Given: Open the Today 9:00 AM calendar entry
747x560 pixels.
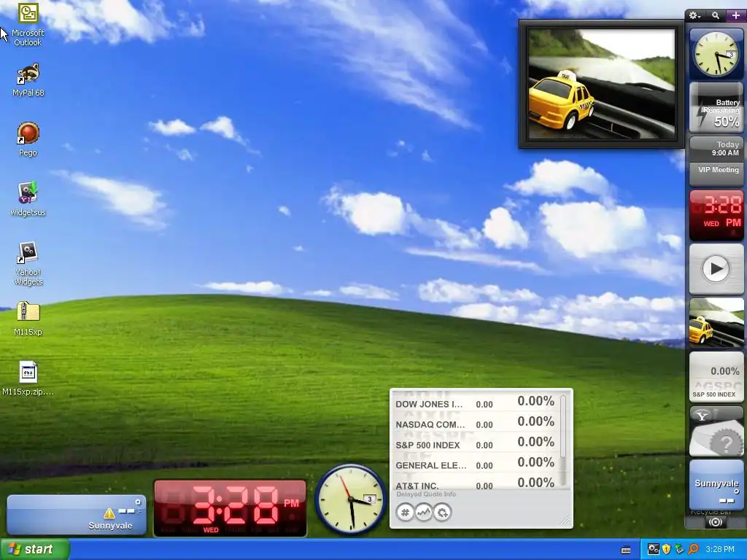Looking at the screenshot, I should pos(716,149).
